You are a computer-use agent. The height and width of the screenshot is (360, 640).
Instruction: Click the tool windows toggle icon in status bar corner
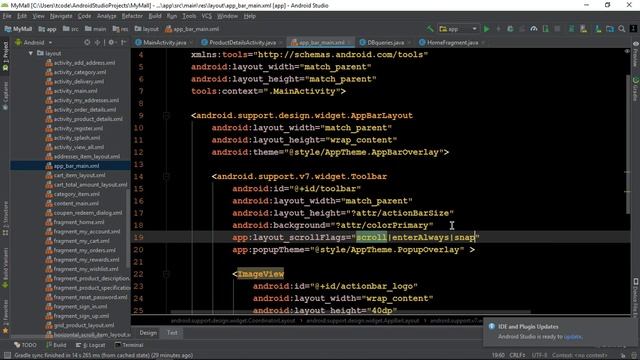[7, 355]
